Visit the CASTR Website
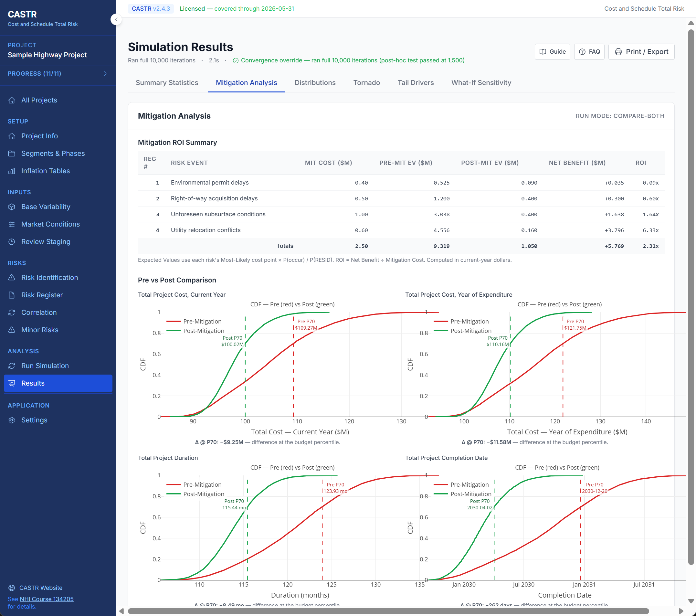This screenshot has height=616, width=696. [41, 587]
